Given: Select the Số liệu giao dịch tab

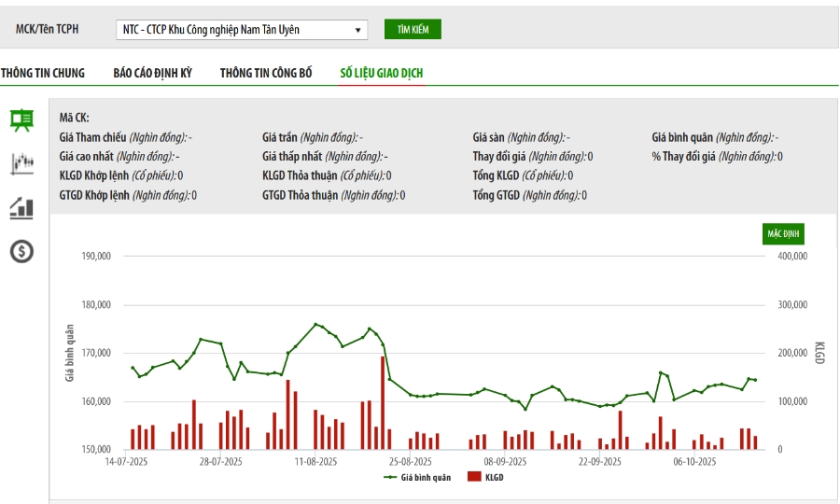Looking at the screenshot, I should point(382,73).
